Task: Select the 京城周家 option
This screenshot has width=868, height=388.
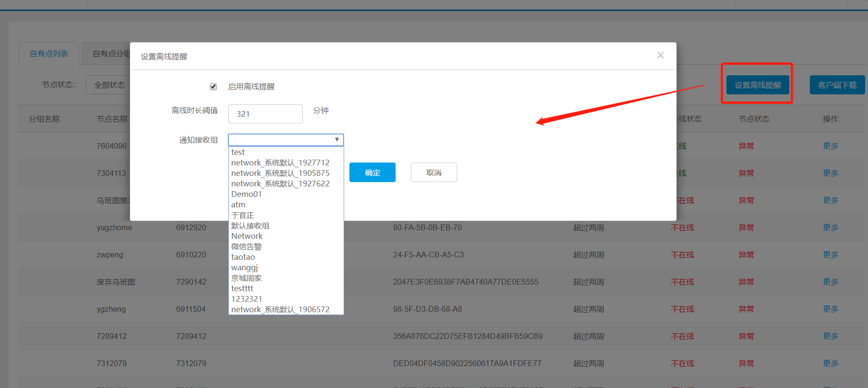Action: (x=246, y=278)
